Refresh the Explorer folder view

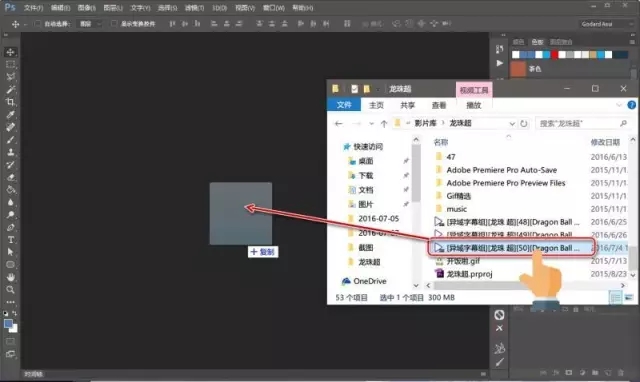524,123
